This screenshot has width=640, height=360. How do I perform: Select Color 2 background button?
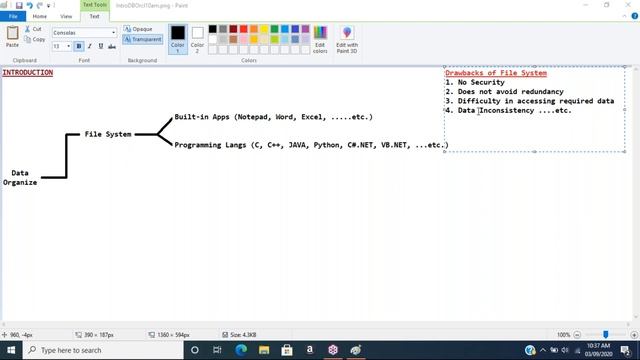click(198, 39)
